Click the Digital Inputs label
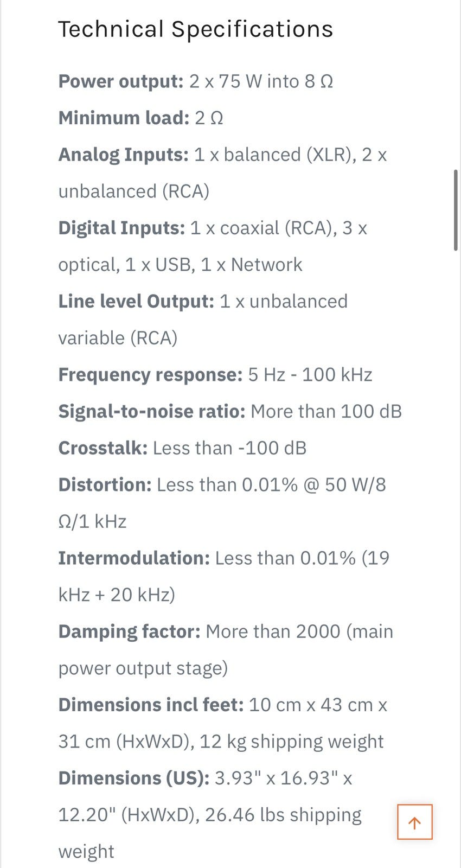This screenshot has width=461, height=868. (121, 228)
